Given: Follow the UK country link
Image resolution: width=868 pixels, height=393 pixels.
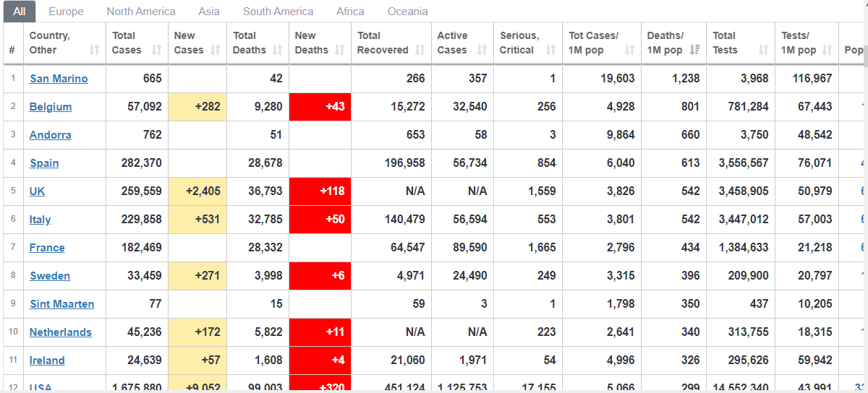Looking at the screenshot, I should point(37,191).
